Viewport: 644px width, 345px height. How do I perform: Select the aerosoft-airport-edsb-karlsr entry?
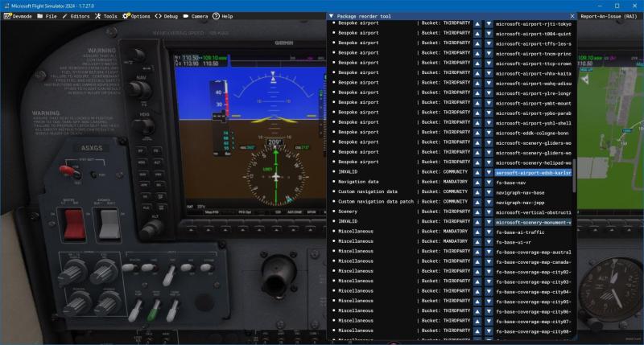[533, 173]
